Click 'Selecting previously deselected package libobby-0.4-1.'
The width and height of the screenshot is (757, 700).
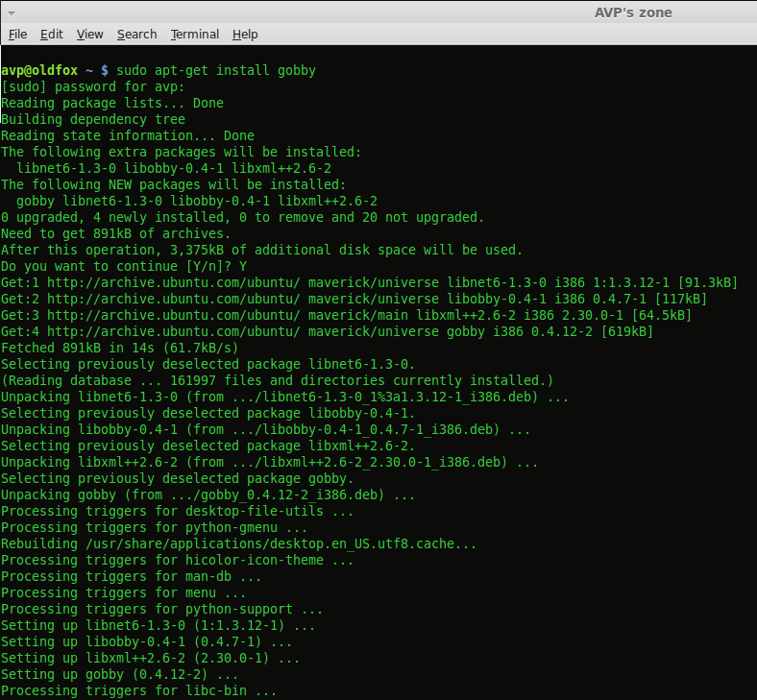tap(208, 414)
